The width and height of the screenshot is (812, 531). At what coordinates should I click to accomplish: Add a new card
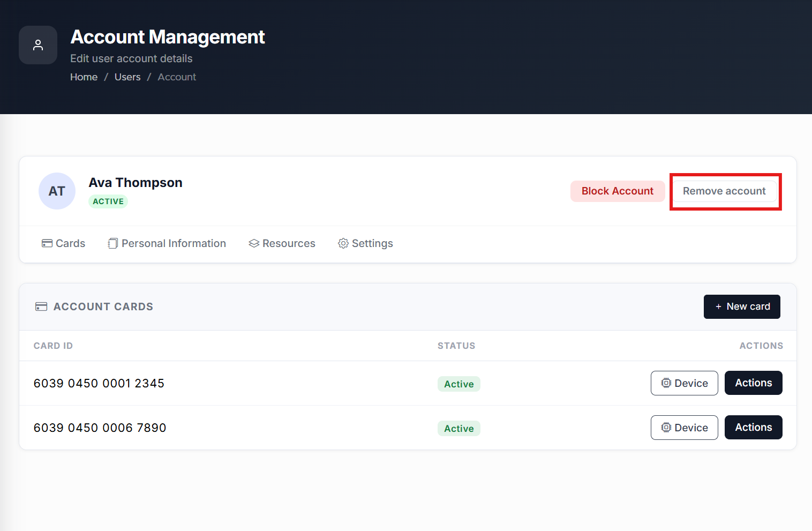[x=742, y=306]
